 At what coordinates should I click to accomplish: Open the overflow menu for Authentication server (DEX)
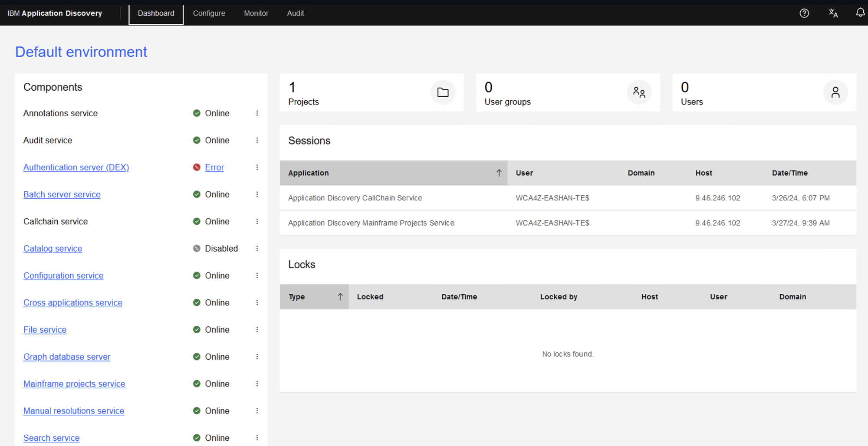pos(257,167)
